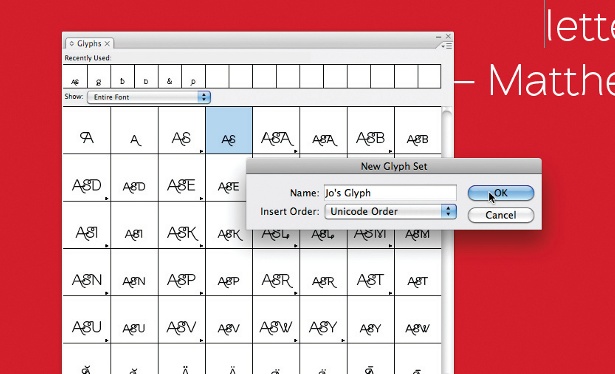Confirm the new glyph set with OK

coord(501,193)
